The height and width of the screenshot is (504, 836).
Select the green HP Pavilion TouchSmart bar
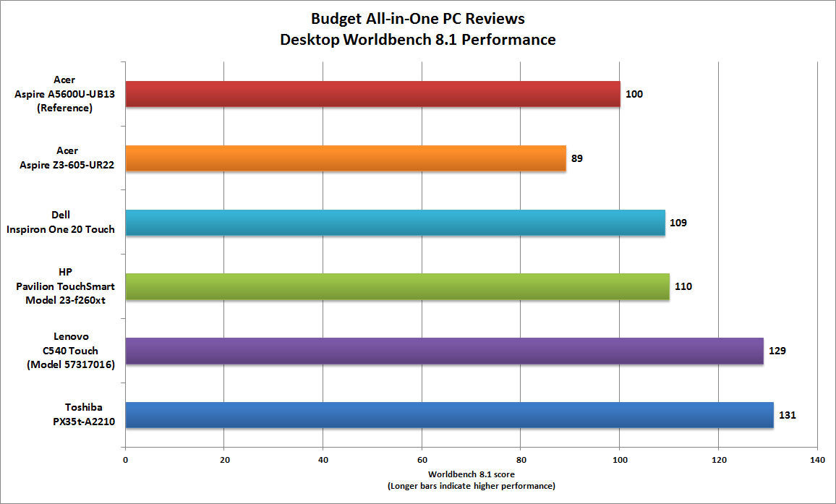(x=397, y=286)
